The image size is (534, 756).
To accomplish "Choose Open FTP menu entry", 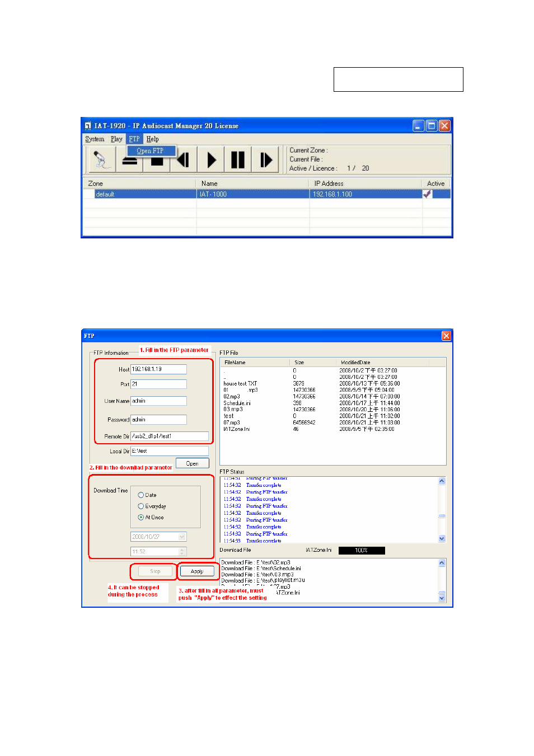I will tap(150, 151).
